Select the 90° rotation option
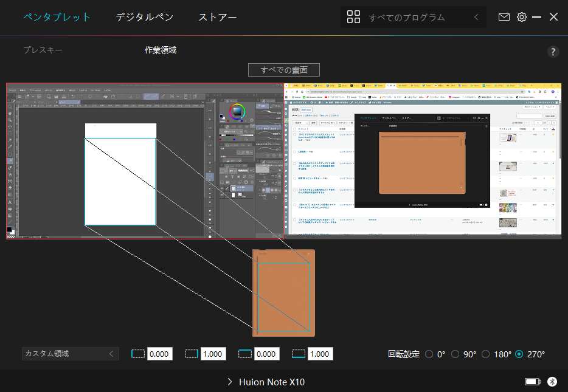Viewport: 568px width, 392px height. click(455, 354)
